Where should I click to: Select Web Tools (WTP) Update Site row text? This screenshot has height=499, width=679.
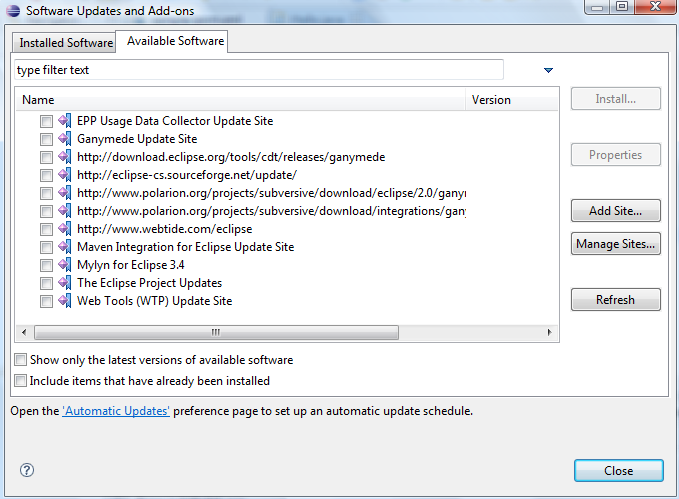[155, 301]
